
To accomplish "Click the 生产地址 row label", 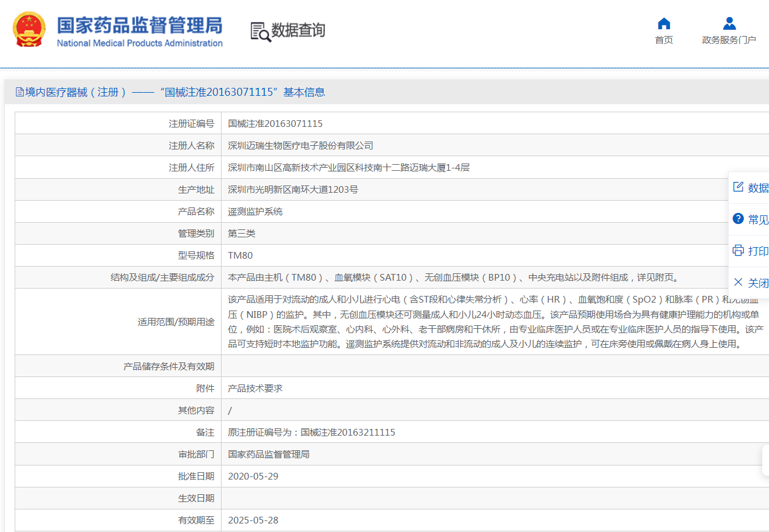I will point(196,189).
